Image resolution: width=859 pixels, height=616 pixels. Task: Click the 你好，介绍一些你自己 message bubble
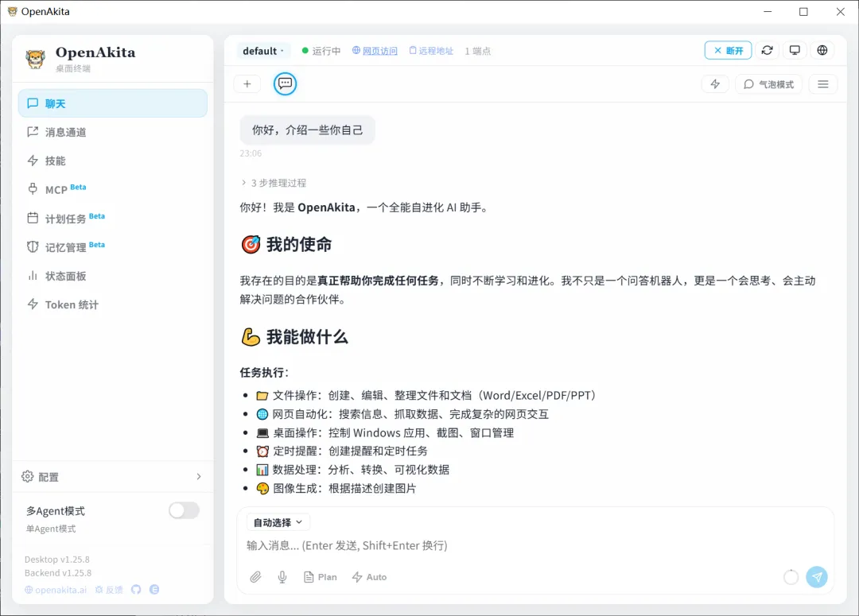pyautogui.click(x=307, y=130)
